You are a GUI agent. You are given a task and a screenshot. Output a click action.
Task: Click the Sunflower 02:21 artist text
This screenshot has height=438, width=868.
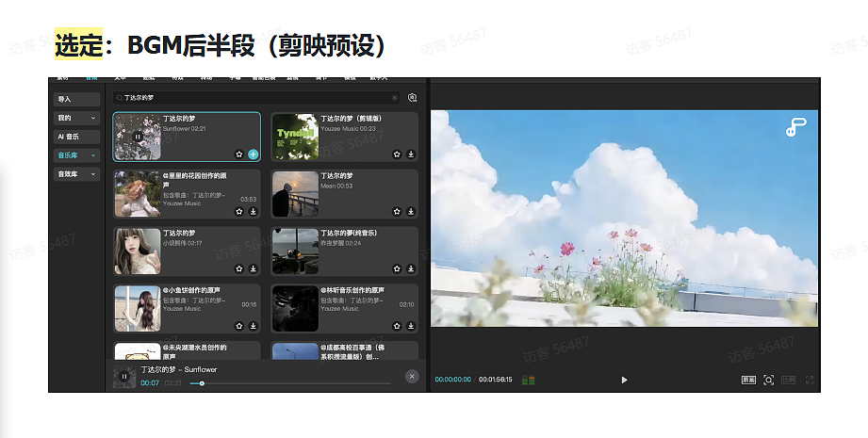[x=185, y=129]
